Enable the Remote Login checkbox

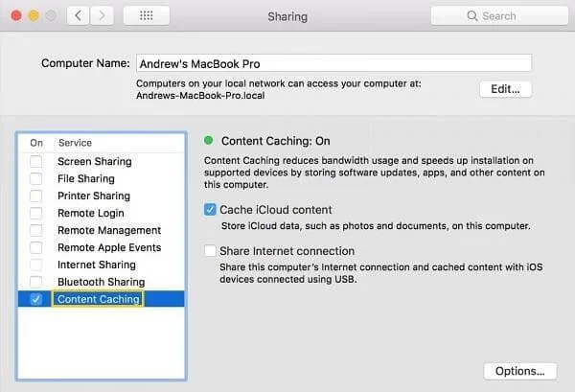[x=36, y=214]
